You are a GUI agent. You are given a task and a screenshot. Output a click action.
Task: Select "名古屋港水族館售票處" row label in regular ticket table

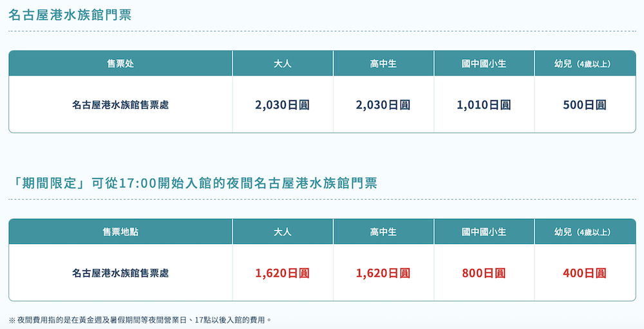[120, 105]
